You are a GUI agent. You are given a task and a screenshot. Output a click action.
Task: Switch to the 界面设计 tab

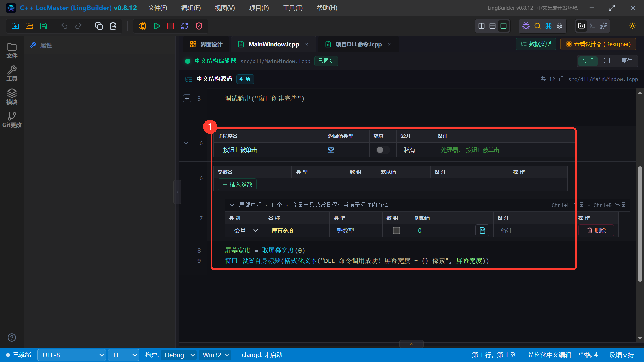(206, 44)
